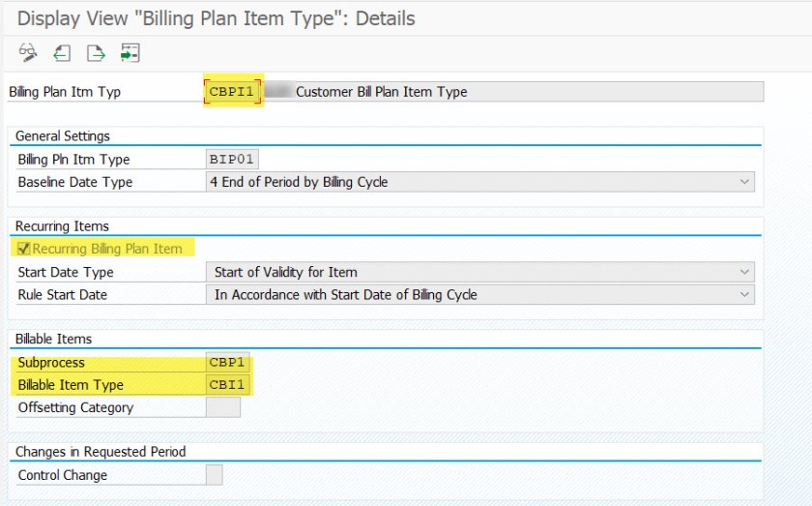Open the Baseline Date Type dropdown

point(743,182)
